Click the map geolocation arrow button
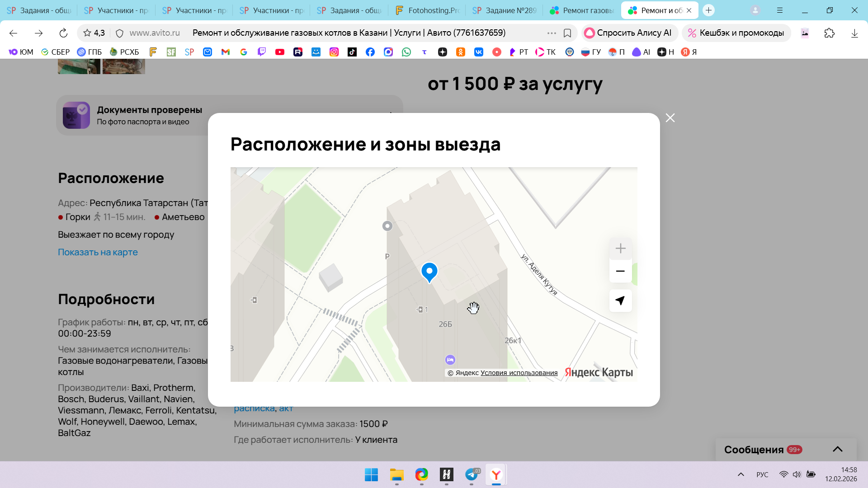This screenshot has height=488, width=868. click(620, 300)
